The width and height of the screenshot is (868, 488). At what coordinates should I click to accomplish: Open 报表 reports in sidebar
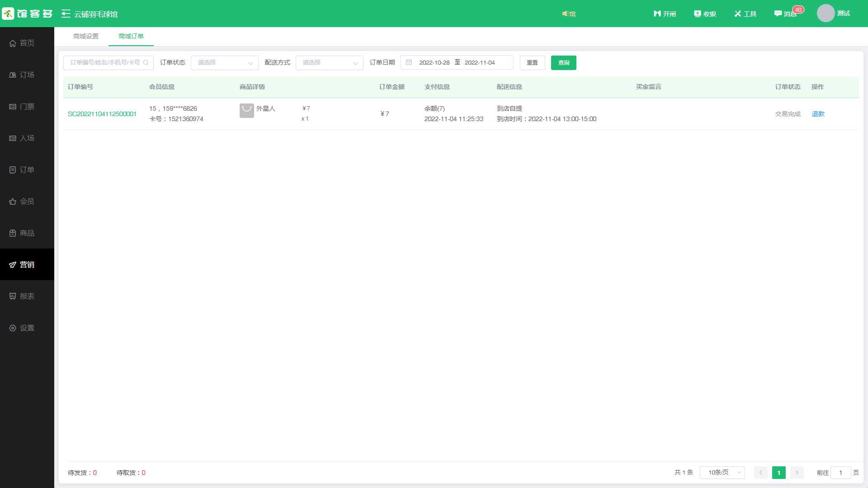[x=27, y=296]
